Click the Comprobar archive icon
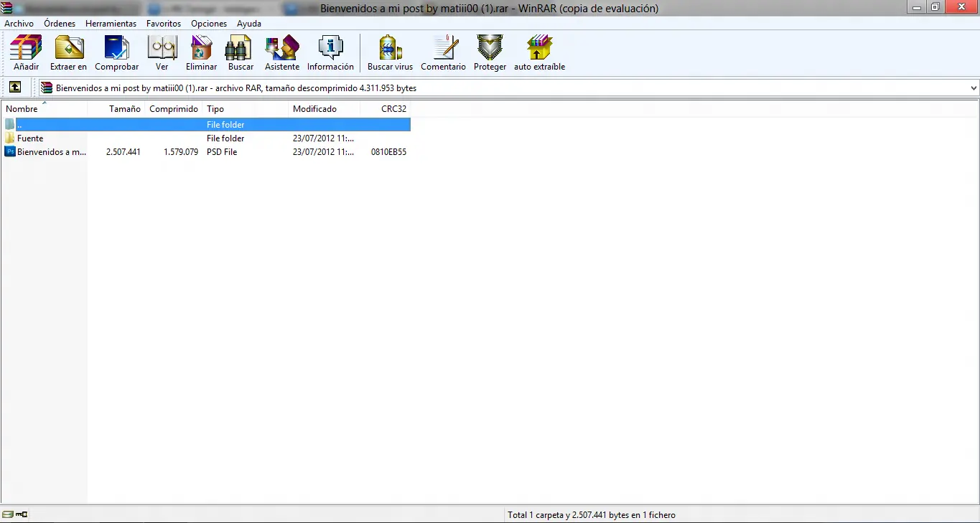Screen dimensions: 980x523 (116, 48)
